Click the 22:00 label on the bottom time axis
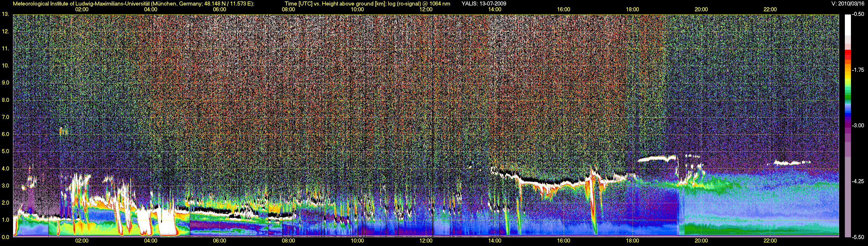Screen dimensions: 868x246 [770, 241]
